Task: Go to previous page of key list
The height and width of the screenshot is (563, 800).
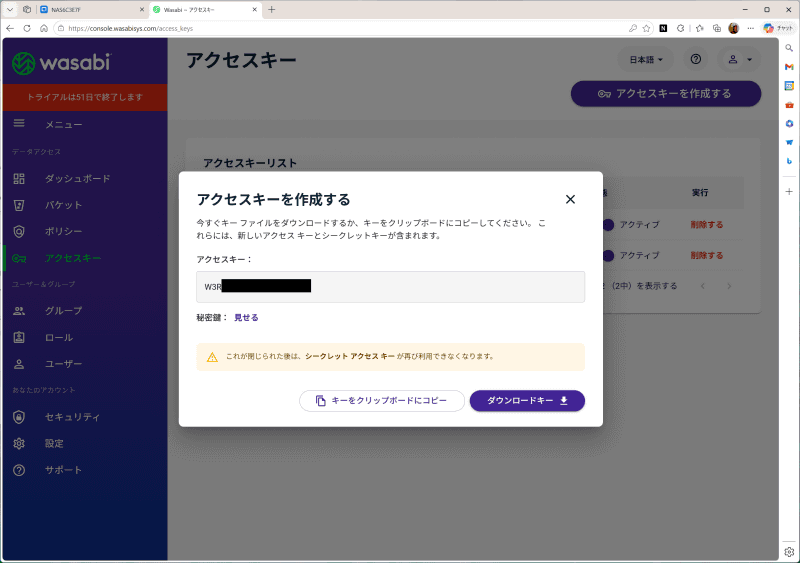Action: pyautogui.click(x=703, y=286)
